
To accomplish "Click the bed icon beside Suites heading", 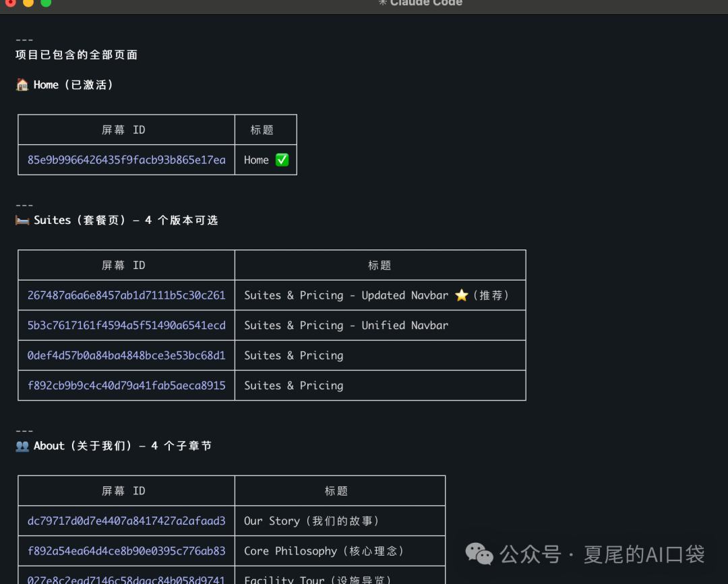I will click(22, 219).
